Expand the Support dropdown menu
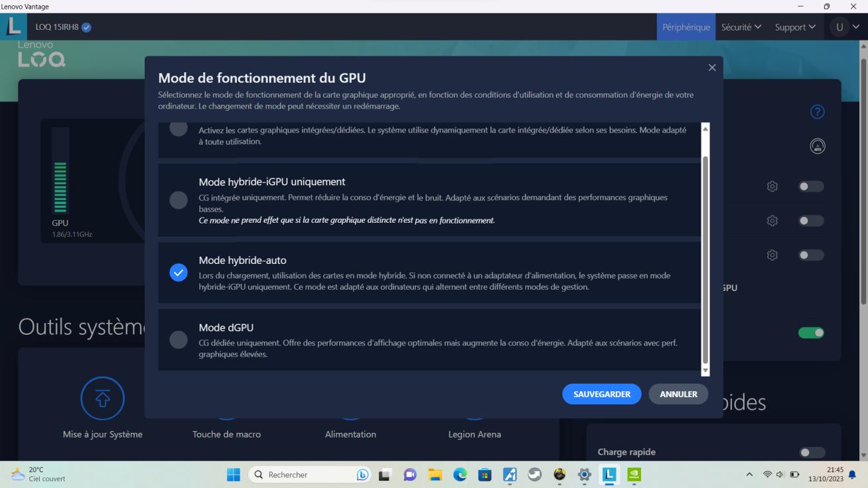868x488 pixels. pos(795,27)
